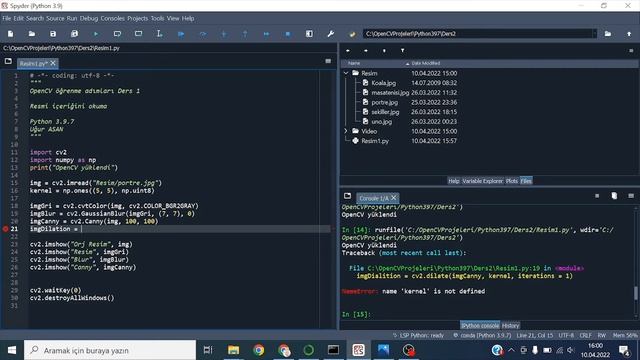The image size is (640, 360).
Task: Open the working directory path dropdown
Action: click(x=594, y=34)
